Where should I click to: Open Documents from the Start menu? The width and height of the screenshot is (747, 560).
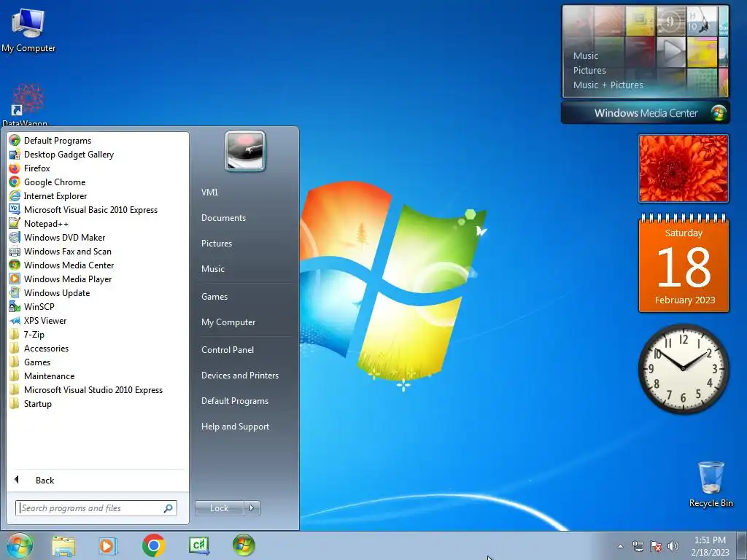(223, 218)
